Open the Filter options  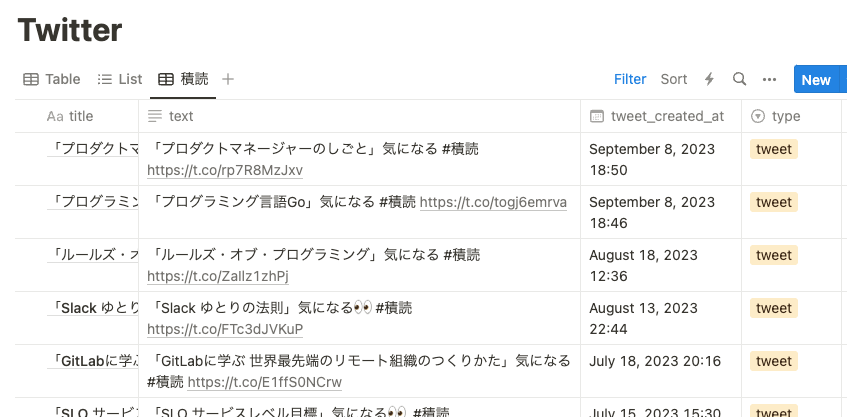point(630,79)
